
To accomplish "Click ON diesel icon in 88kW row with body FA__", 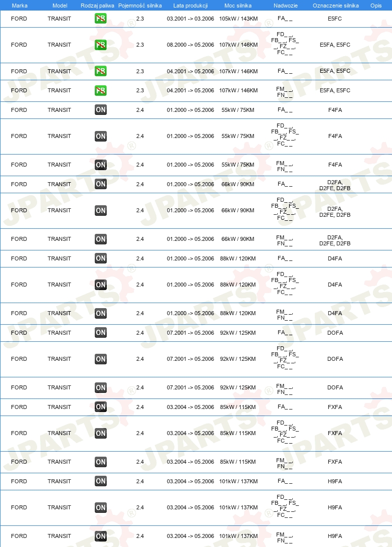I will pyautogui.click(x=101, y=258).
